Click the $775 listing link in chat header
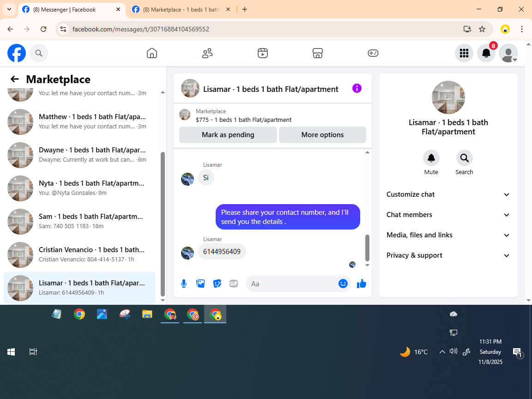Screen dimensions: 532x399 (x=244, y=120)
